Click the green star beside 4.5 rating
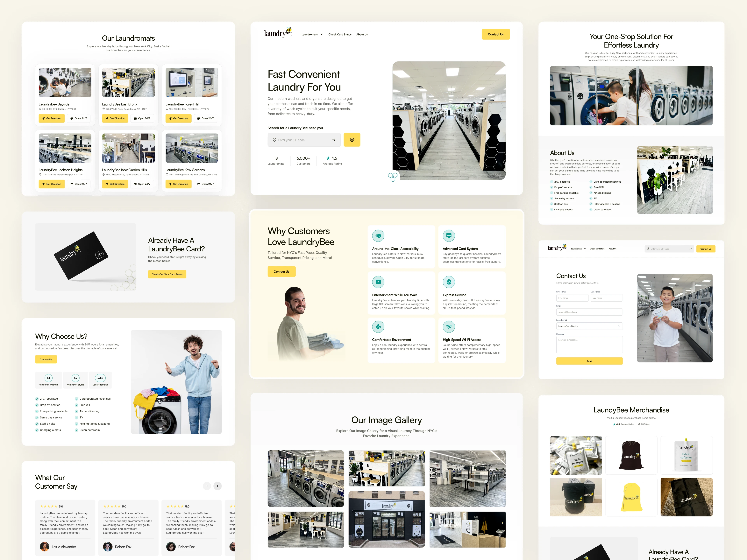The width and height of the screenshot is (747, 560). [328, 158]
